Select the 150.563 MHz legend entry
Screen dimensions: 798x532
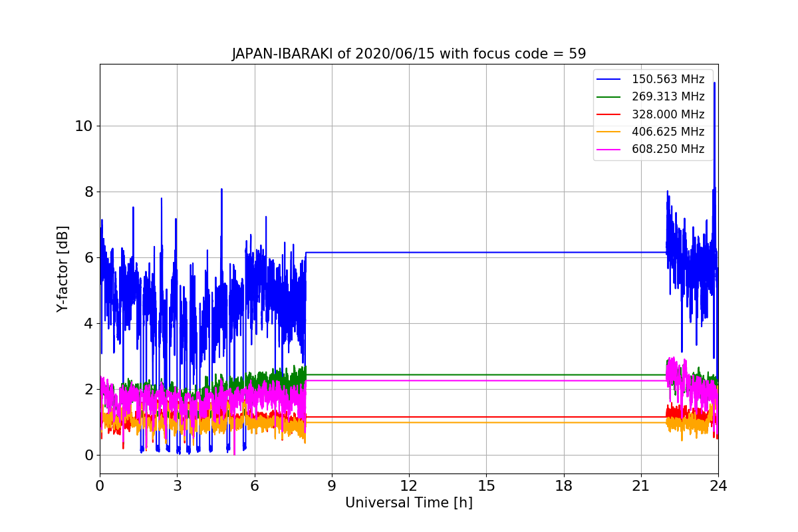(x=652, y=80)
